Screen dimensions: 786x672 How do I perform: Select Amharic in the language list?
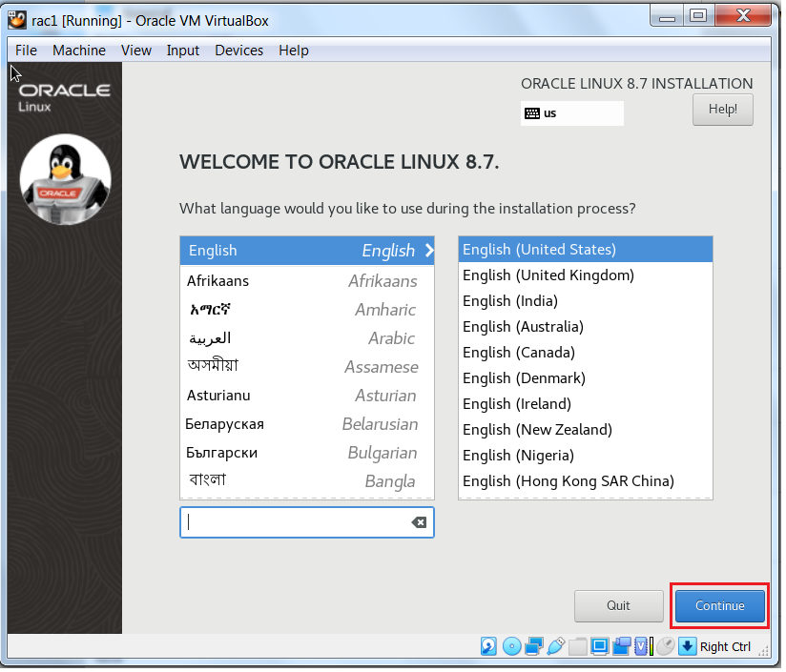pyautogui.click(x=309, y=311)
